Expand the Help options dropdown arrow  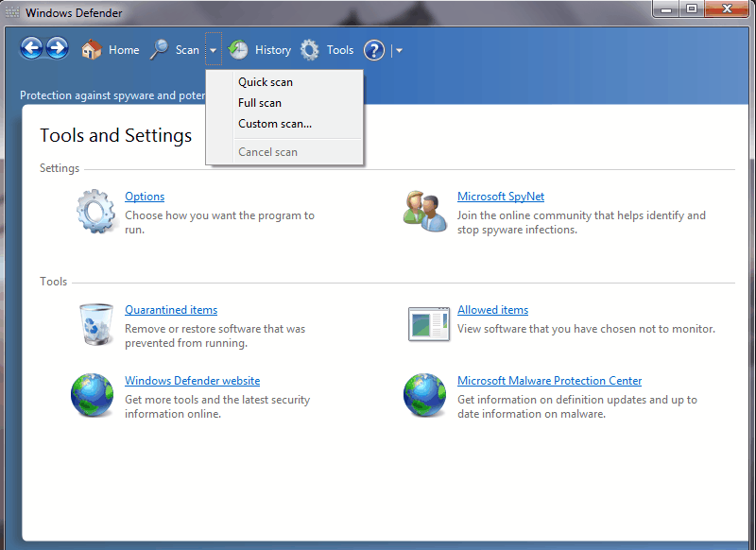coord(399,50)
